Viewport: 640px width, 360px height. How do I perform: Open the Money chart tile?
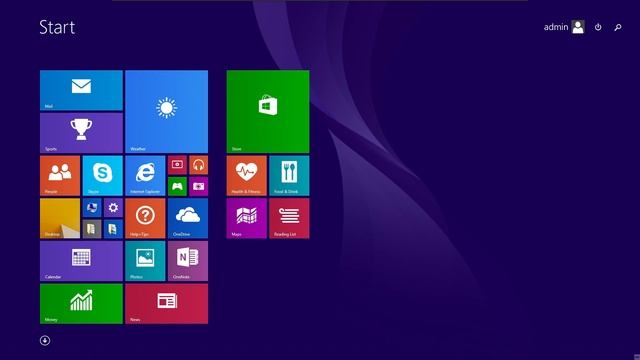click(81, 304)
